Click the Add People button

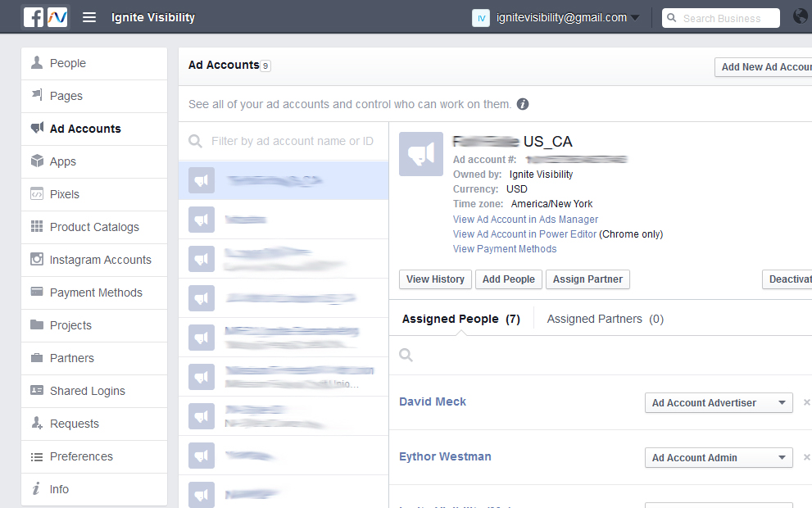coord(509,279)
